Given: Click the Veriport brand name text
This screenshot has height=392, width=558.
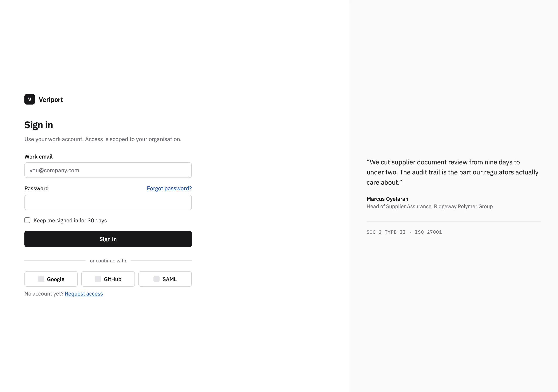Looking at the screenshot, I should pos(51,100).
